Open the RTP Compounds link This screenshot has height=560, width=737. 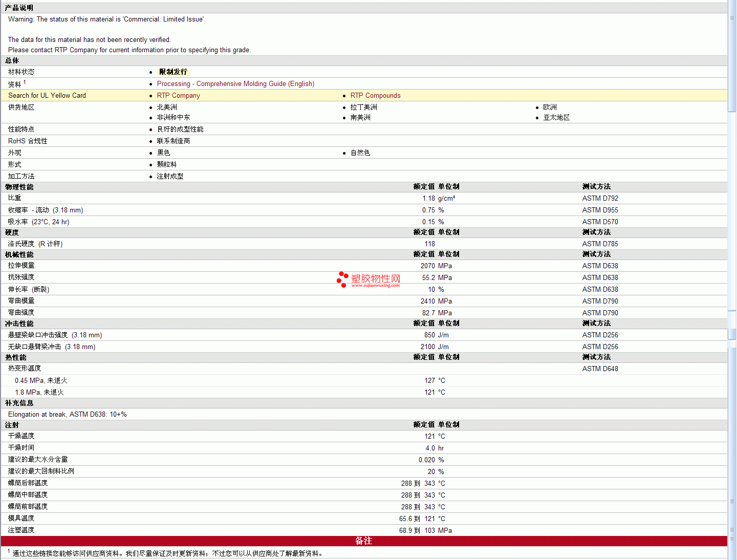click(375, 96)
